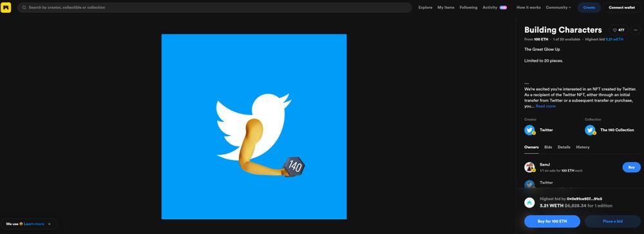Open My items page
The image size is (644, 234).
click(x=446, y=7)
